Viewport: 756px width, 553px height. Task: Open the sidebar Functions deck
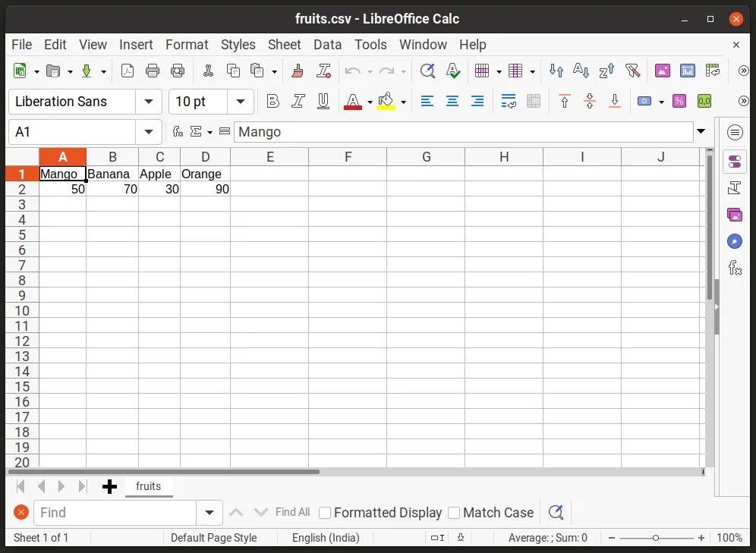click(x=734, y=267)
